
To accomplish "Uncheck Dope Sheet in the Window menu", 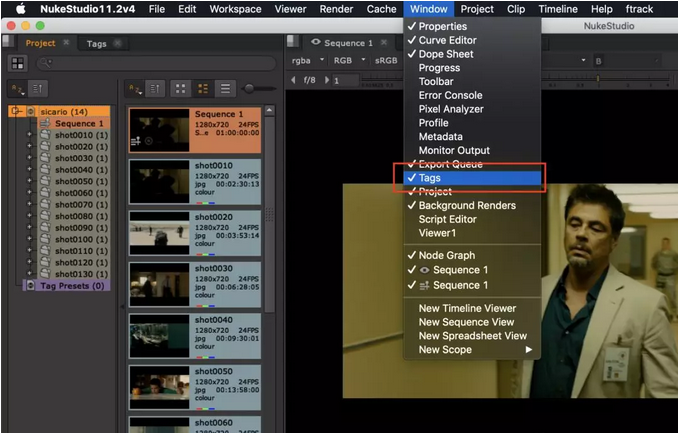I will [x=472, y=54].
